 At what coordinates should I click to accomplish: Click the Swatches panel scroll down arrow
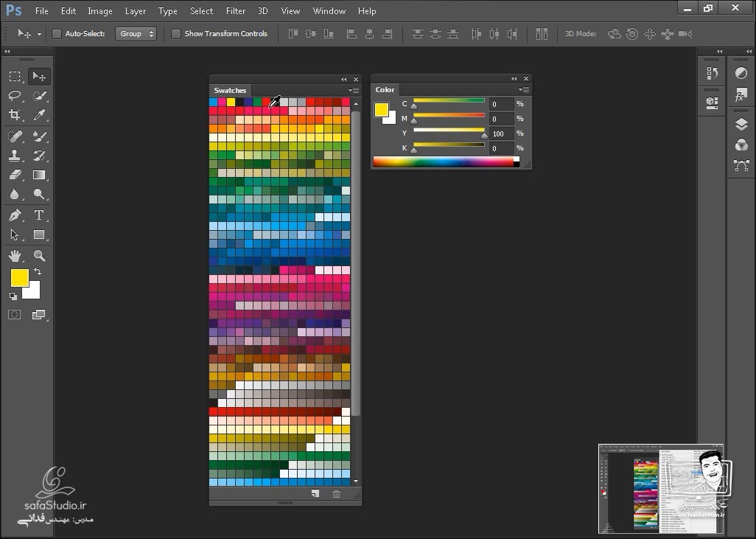pos(356,481)
